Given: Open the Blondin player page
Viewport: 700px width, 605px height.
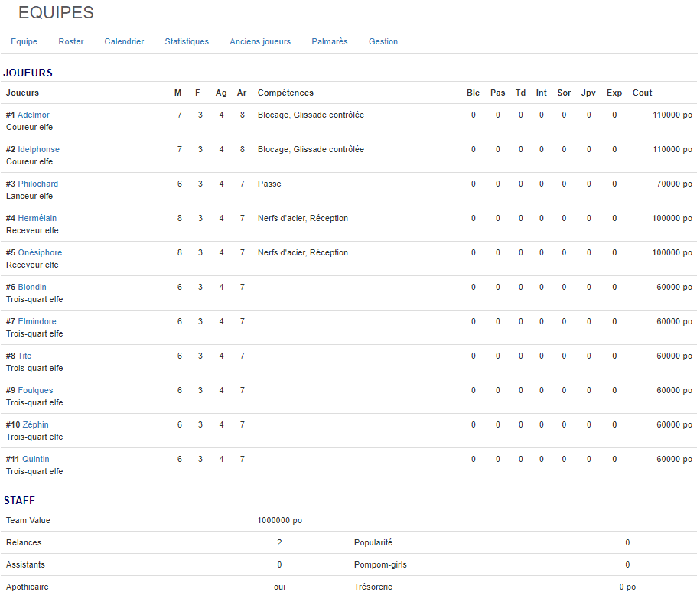Looking at the screenshot, I should [x=32, y=287].
